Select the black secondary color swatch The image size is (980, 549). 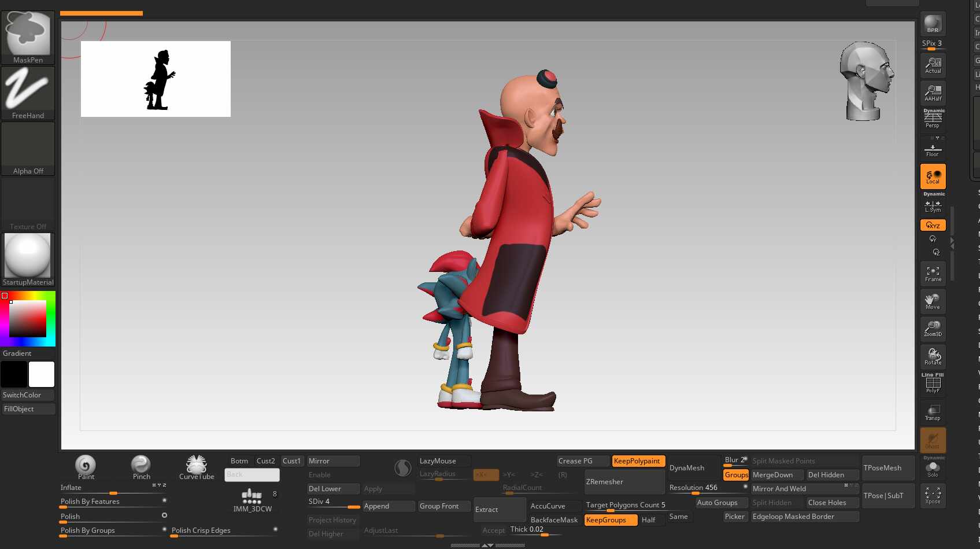pos(14,374)
